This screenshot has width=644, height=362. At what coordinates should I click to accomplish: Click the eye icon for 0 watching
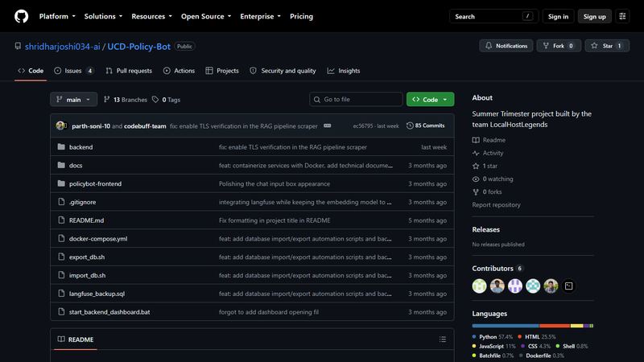pos(476,179)
